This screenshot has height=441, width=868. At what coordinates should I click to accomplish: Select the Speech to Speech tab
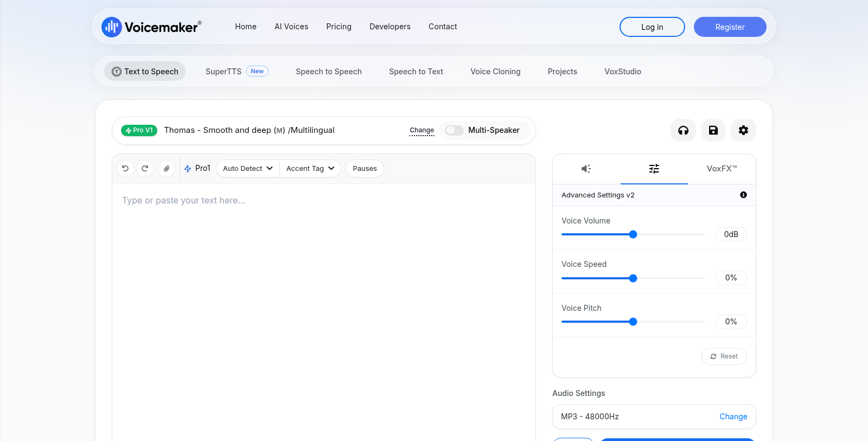click(x=329, y=72)
